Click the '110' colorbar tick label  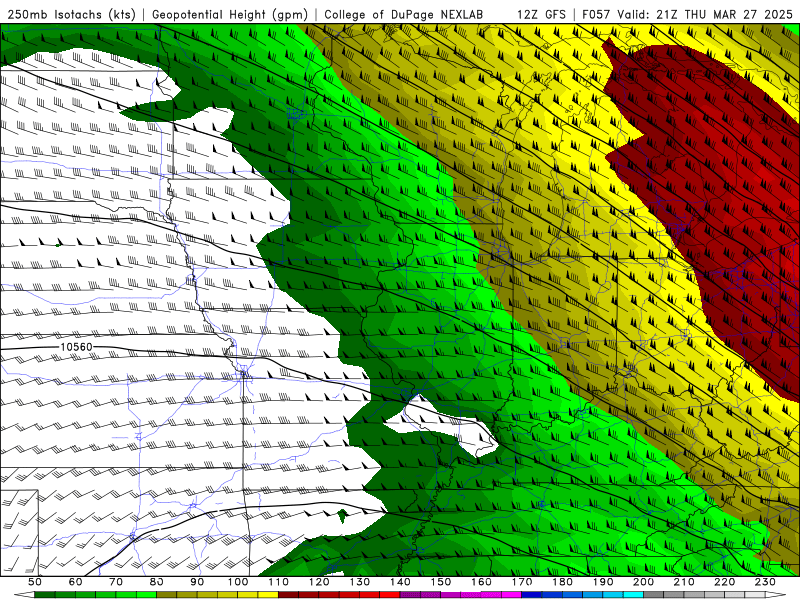(279, 582)
